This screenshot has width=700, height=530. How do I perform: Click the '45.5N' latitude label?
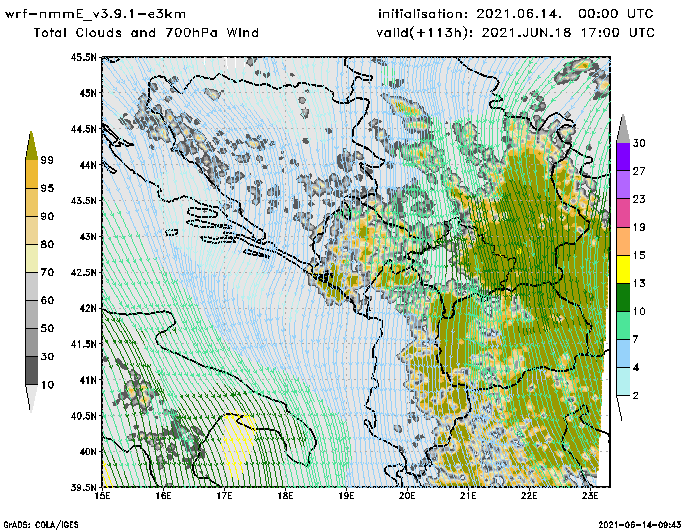[83, 57]
